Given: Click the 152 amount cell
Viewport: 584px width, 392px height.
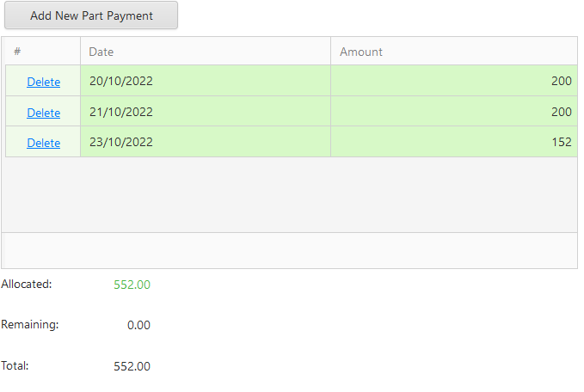Looking at the screenshot, I should coord(562,142).
